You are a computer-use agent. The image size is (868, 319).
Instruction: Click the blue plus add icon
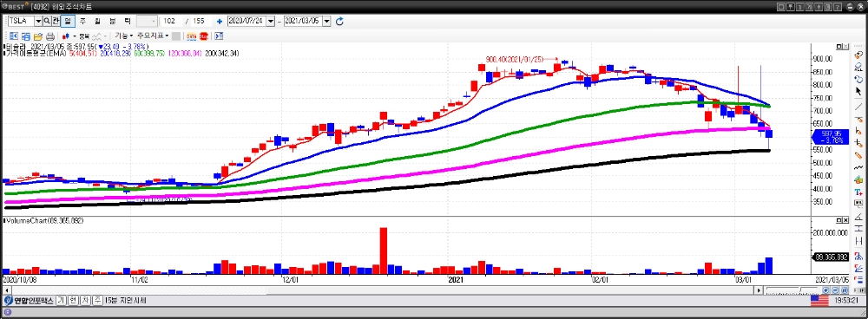(x=220, y=21)
